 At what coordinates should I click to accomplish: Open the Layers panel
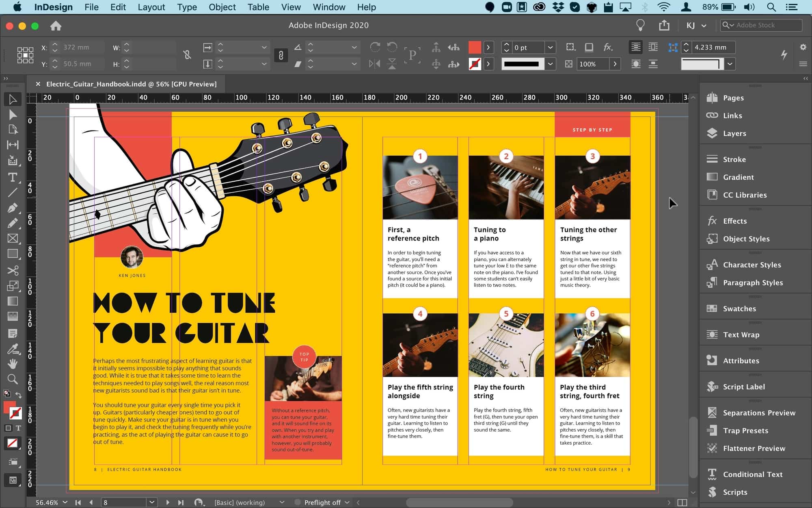734,133
